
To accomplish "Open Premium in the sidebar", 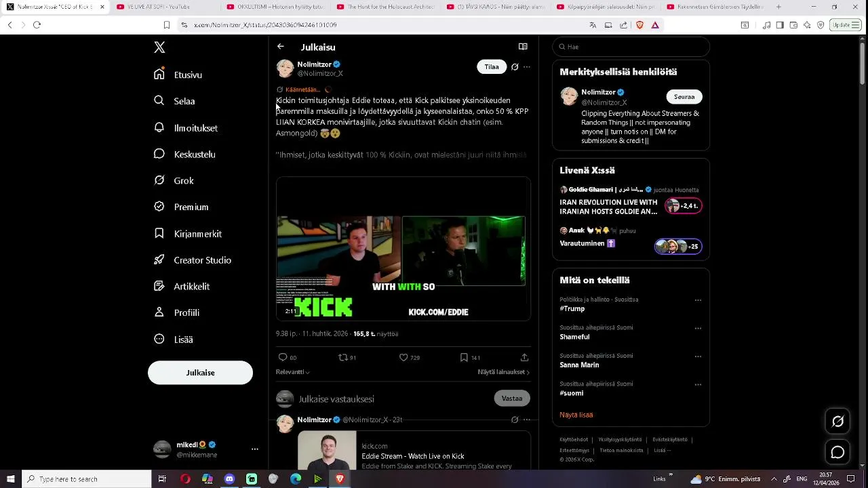I will (181, 207).
